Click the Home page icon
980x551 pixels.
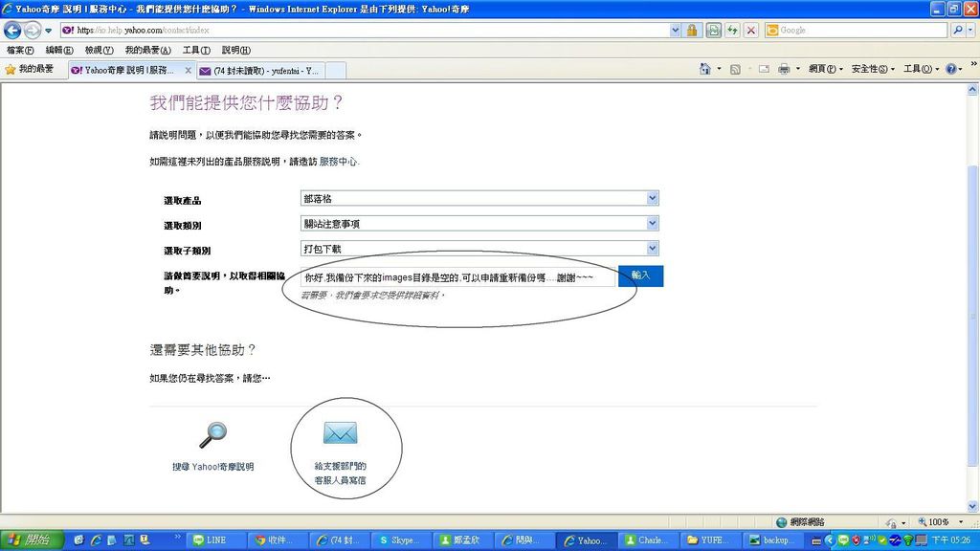705,69
